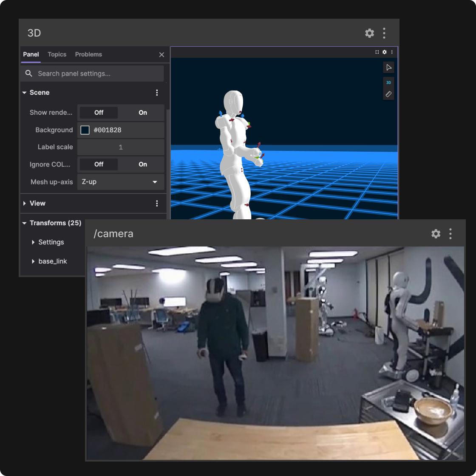This screenshot has height=476, width=476.
Task: Switch to the Topics tab
Action: [57, 54]
